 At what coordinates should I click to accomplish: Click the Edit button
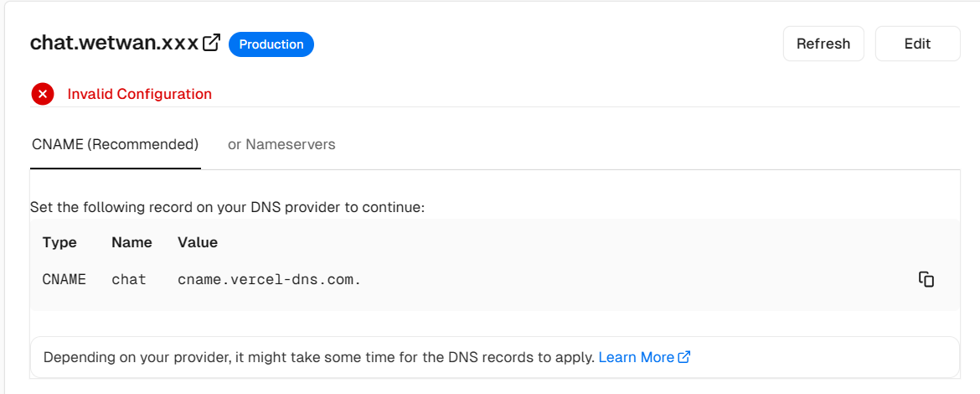pos(917,44)
